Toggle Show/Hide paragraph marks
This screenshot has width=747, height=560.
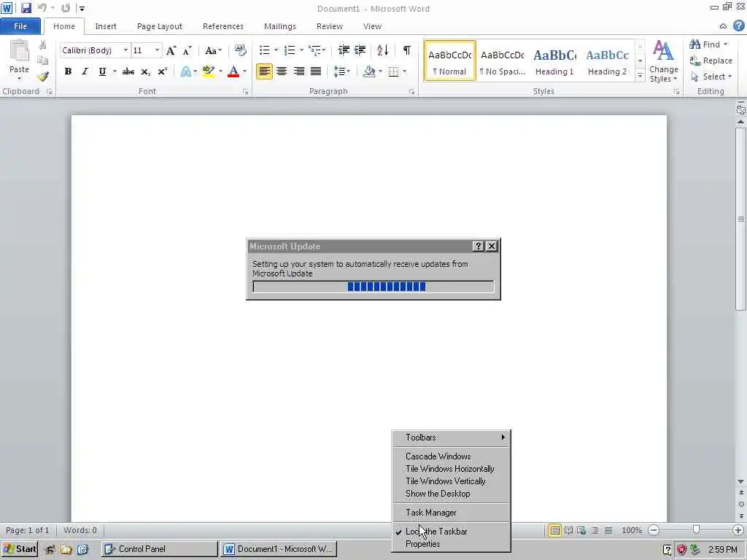(x=407, y=50)
